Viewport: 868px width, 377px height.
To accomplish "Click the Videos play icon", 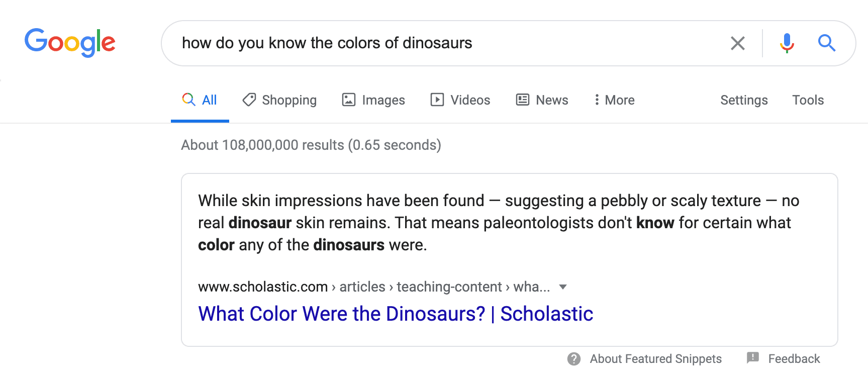I will coord(437,100).
